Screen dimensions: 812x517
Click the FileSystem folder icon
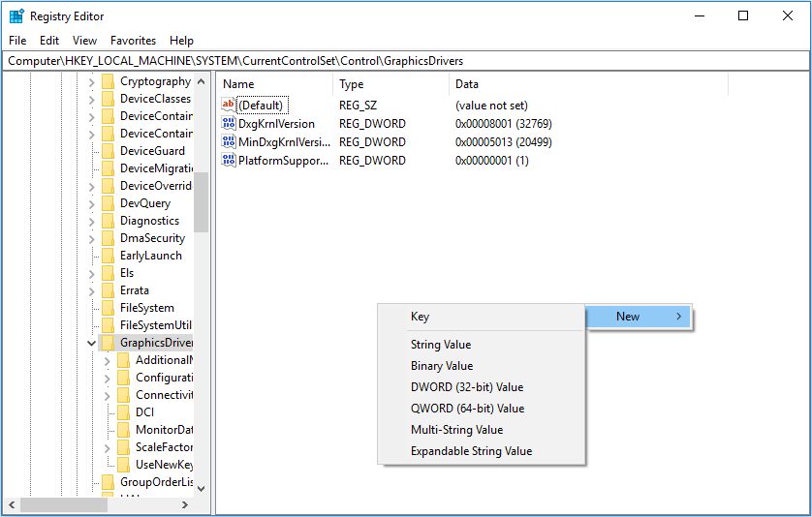pyautogui.click(x=108, y=308)
